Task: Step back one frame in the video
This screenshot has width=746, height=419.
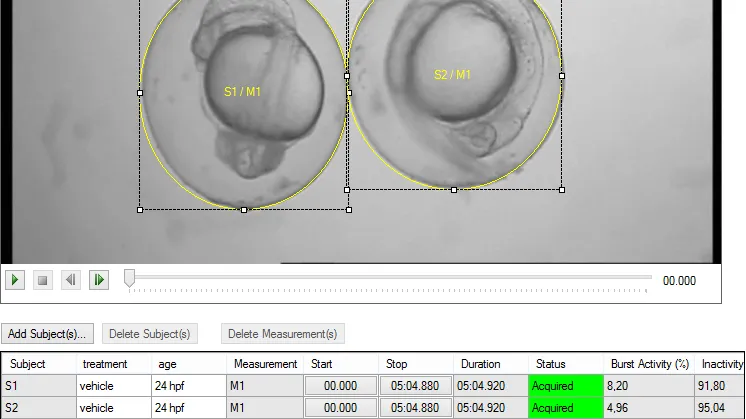Action: point(70,280)
